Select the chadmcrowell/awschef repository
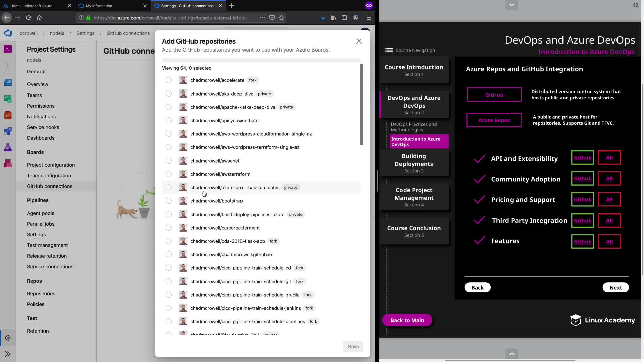644x362 pixels. (169, 161)
